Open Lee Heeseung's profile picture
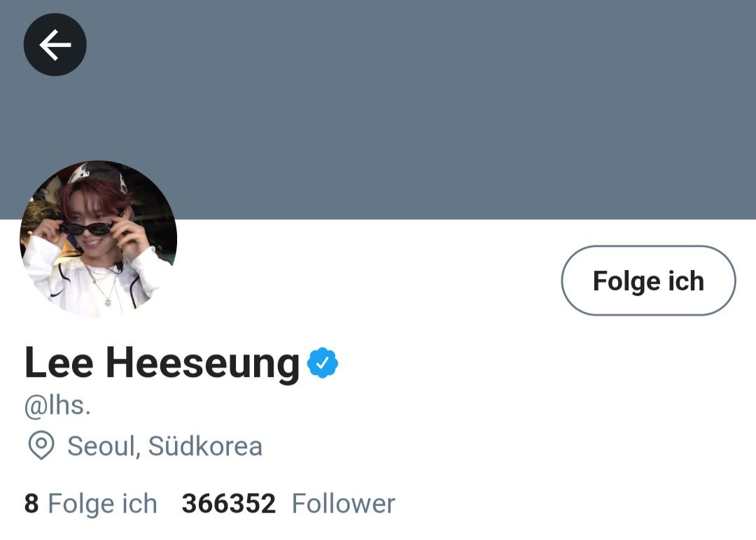 tap(99, 239)
